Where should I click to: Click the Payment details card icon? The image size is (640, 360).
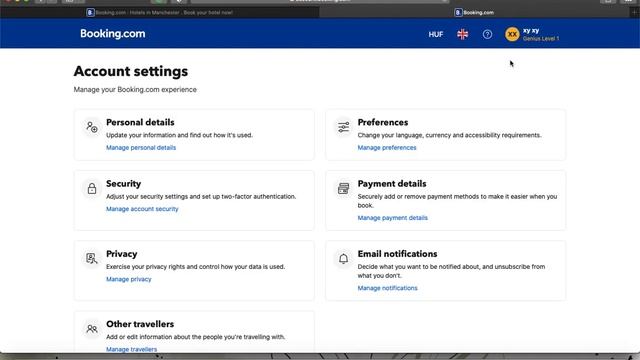[343, 188]
